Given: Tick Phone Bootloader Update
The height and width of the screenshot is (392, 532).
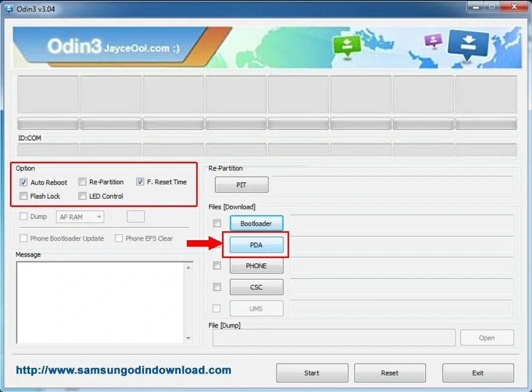Looking at the screenshot, I should pos(23,239).
